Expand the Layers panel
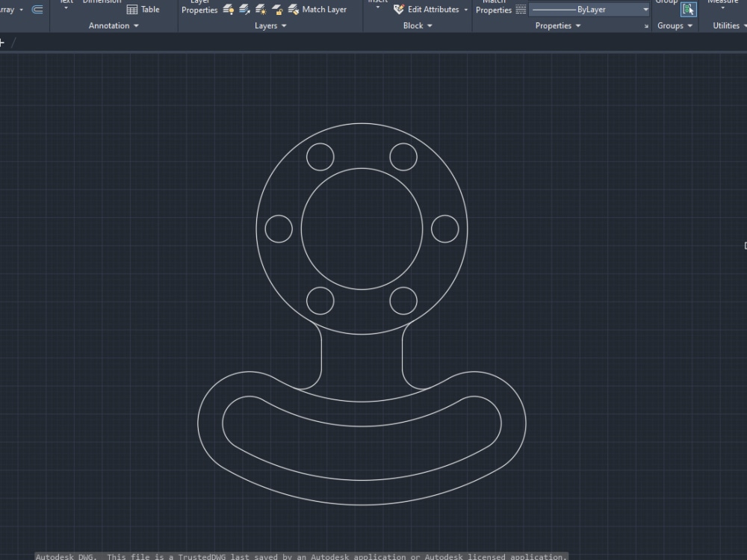The width and height of the screenshot is (747, 560). coord(270,25)
